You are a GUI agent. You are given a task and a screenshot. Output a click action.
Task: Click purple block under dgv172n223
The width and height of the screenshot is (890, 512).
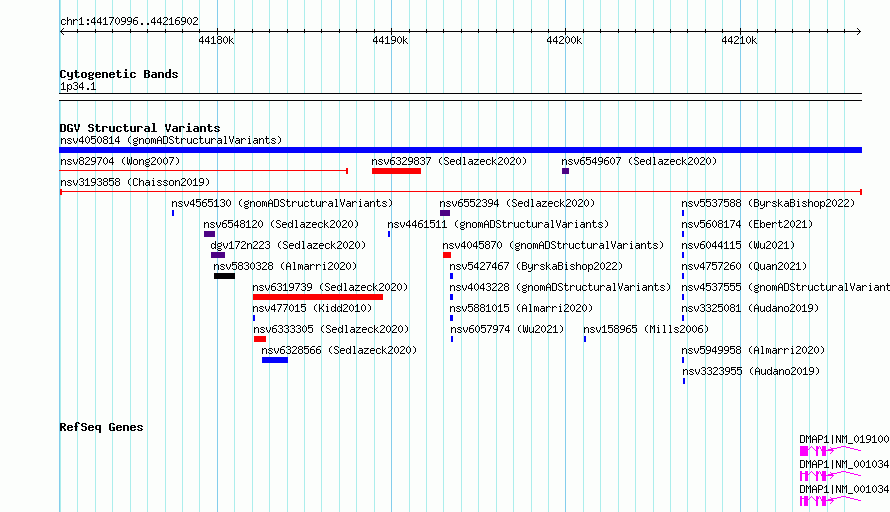(x=218, y=255)
